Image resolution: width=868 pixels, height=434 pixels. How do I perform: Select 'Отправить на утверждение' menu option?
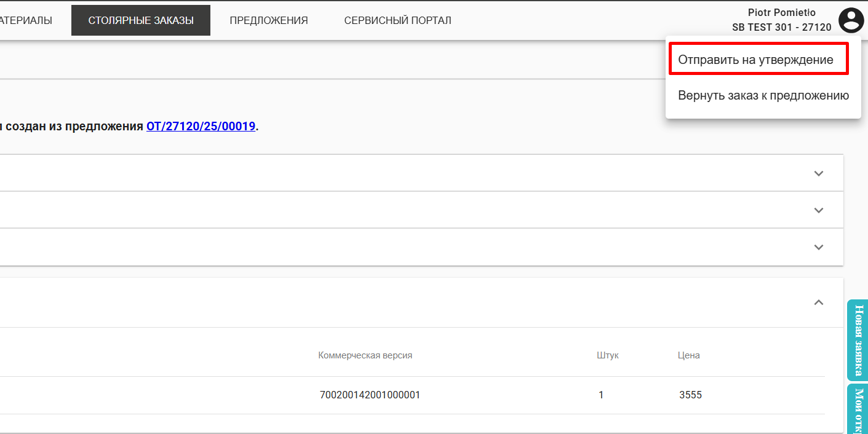pyautogui.click(x=755, y=60)
